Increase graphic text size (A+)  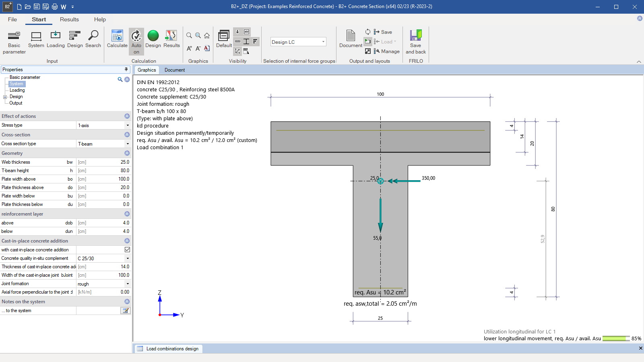pyautogui.click(x=189, y=48)
